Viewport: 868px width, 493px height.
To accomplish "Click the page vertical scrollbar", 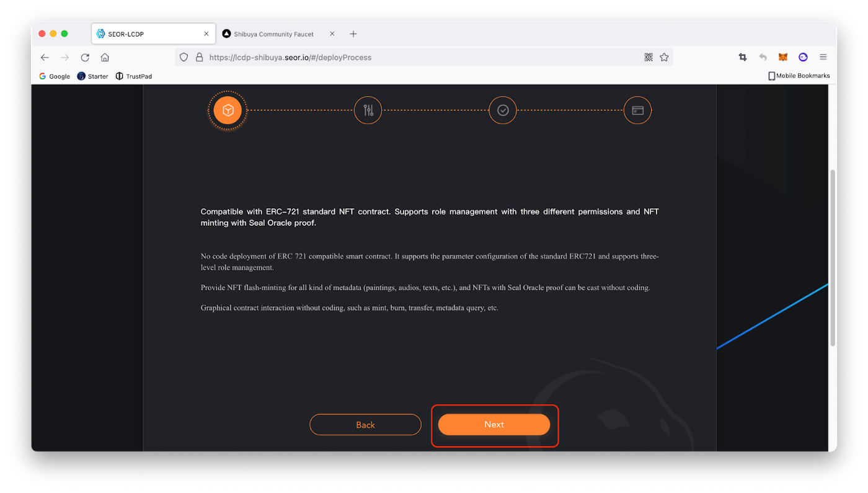I will 833,257.
